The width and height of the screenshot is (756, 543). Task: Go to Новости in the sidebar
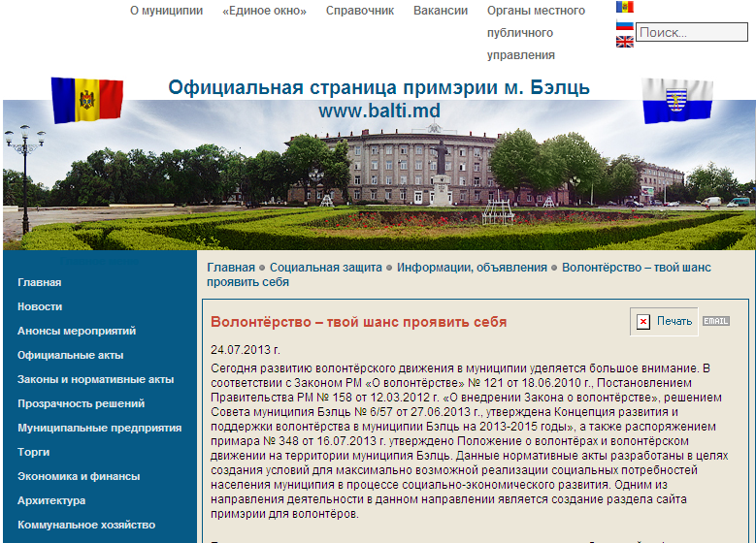[40, 306]
